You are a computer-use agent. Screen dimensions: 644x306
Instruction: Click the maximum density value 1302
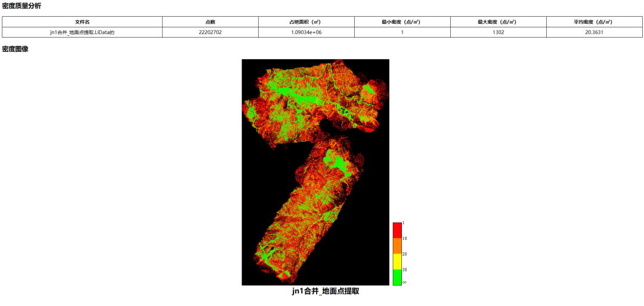499,32
